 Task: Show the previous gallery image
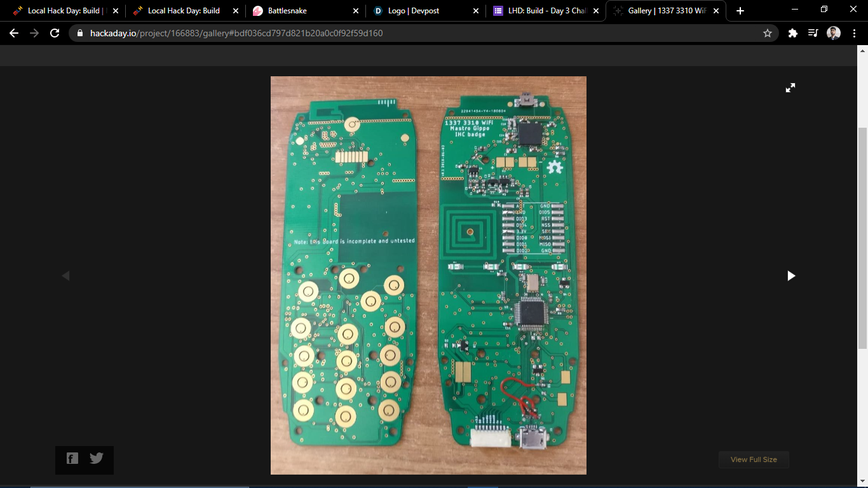(65, 276)
